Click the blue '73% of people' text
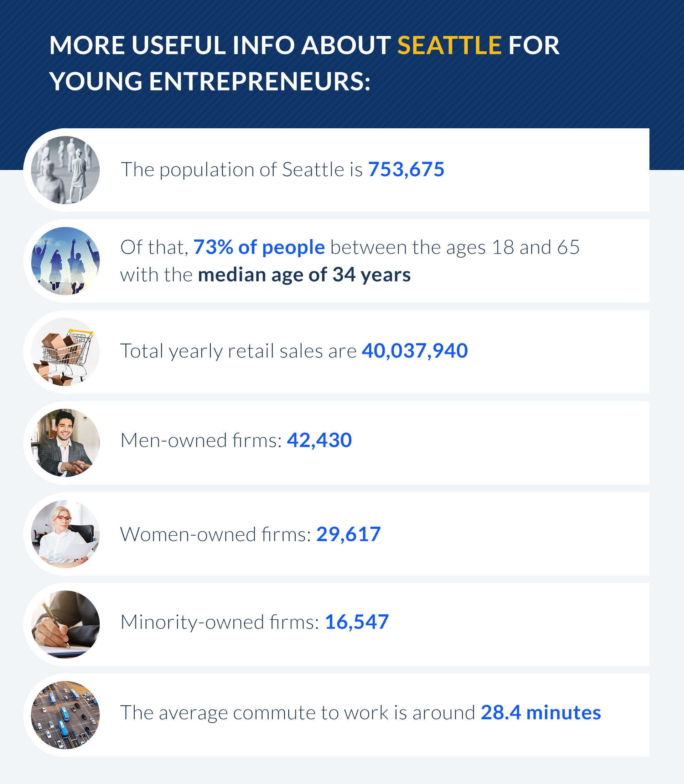 tap(259, 247)
